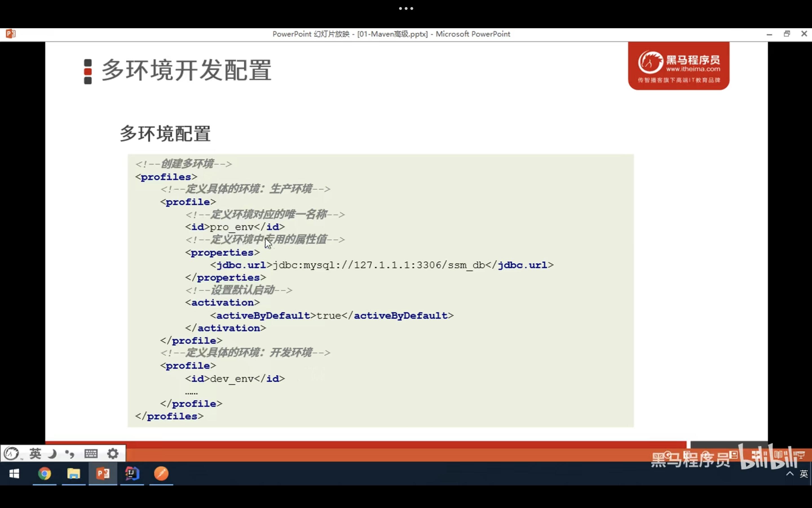Click the opening <activation> tag line
This screenshot has height=508, width=812.
222,303
